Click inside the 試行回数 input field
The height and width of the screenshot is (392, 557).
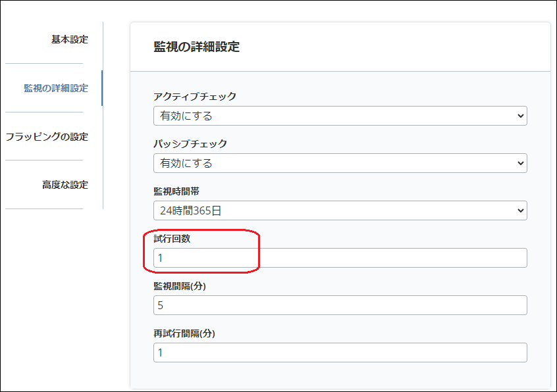click(340, 258)
